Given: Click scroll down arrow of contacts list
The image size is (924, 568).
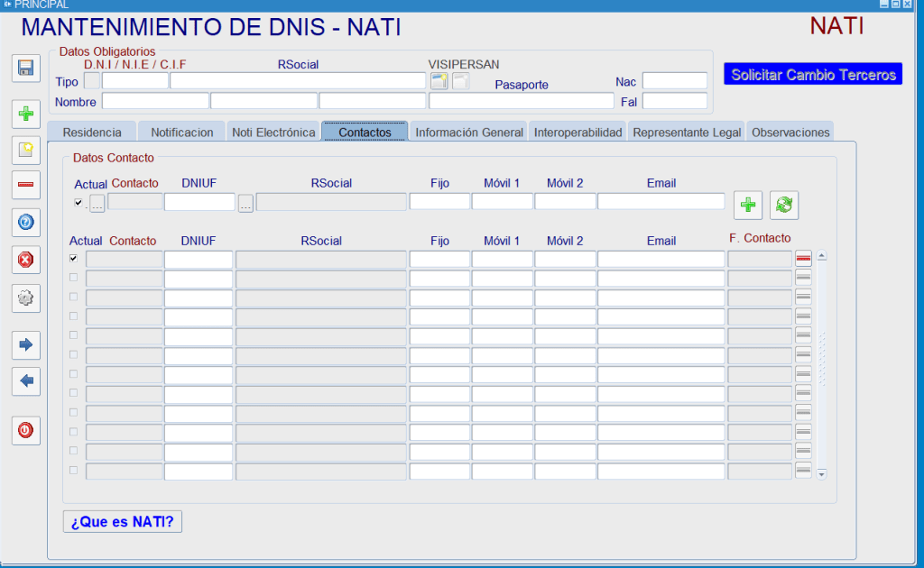Looking at the screenshot, I should pos(821,472).
